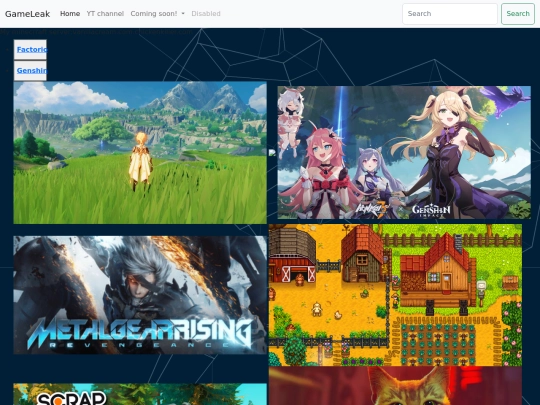Open the pixel-art farm game image

pos(395,295)
